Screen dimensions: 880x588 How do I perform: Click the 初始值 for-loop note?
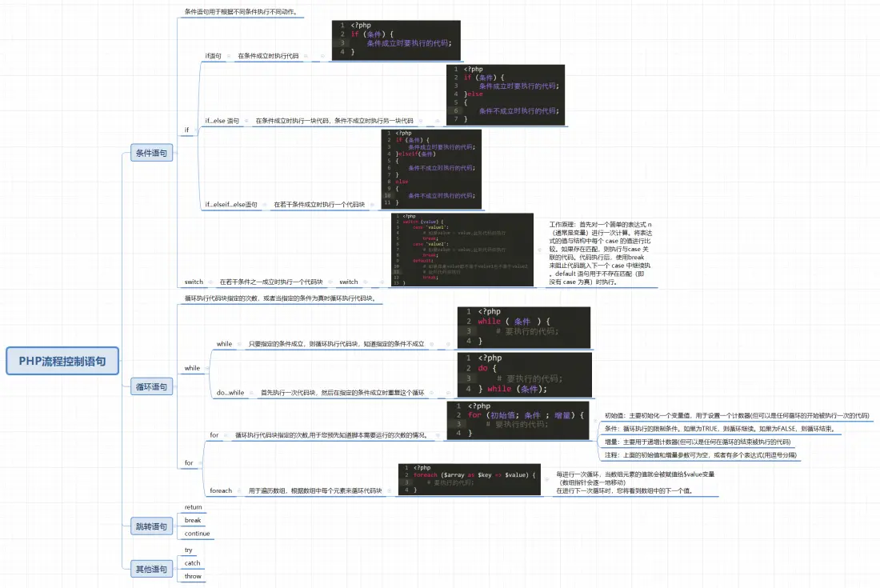(x=737, y=416)
